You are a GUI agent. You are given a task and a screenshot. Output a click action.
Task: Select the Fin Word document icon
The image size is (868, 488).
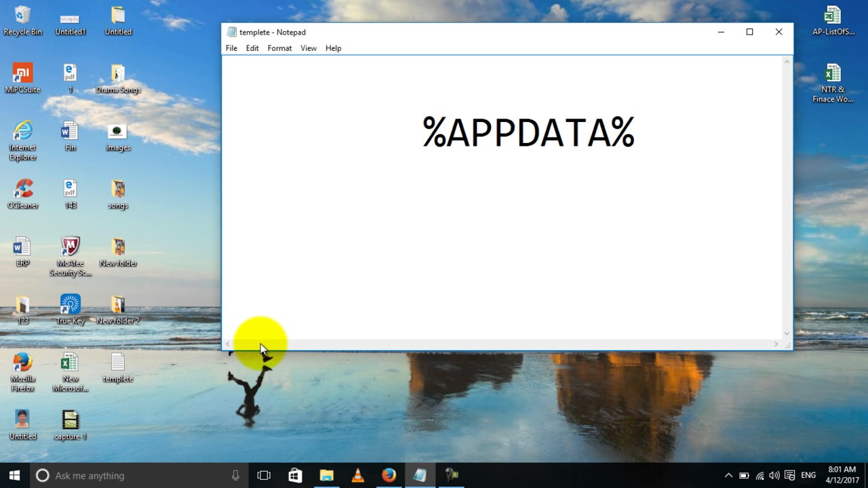71,136
